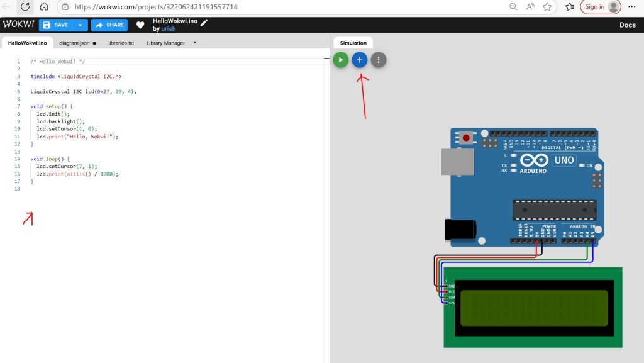Screen dimensions: 644x363
Task: Go to the browser home page
Action: (x=44, y=6)
